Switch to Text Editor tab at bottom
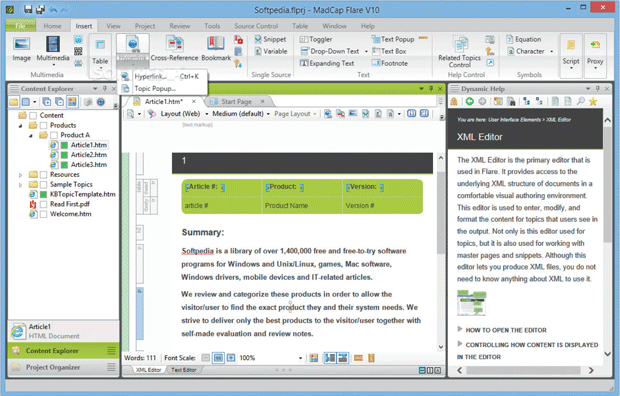The width and height of the screenshot is (620, 396). click(x=184, y=370)
